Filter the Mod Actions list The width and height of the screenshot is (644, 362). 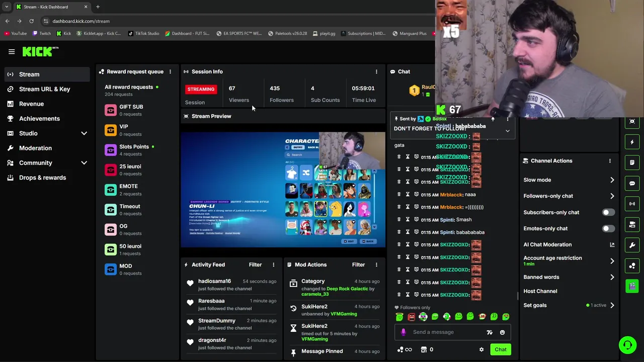pos(358,265)
